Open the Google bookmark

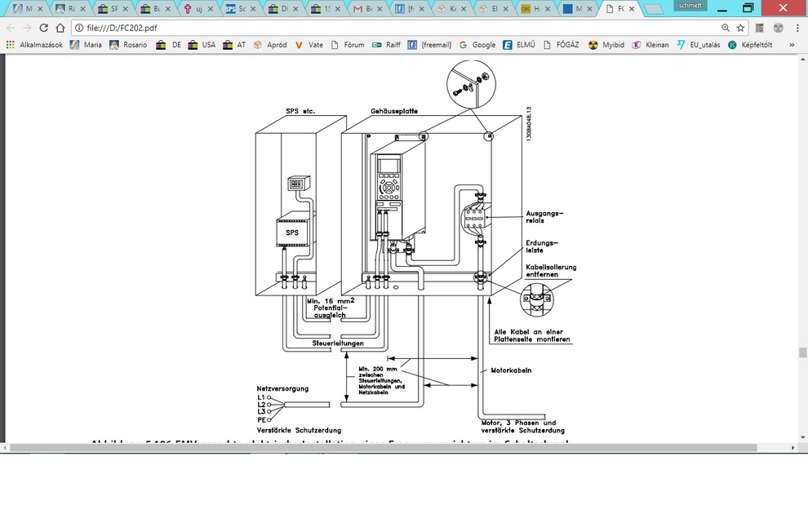[x=477, y=45]
